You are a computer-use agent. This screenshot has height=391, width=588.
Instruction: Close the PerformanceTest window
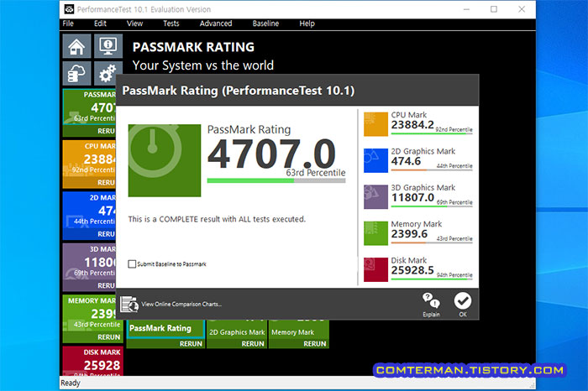point(522,9)
